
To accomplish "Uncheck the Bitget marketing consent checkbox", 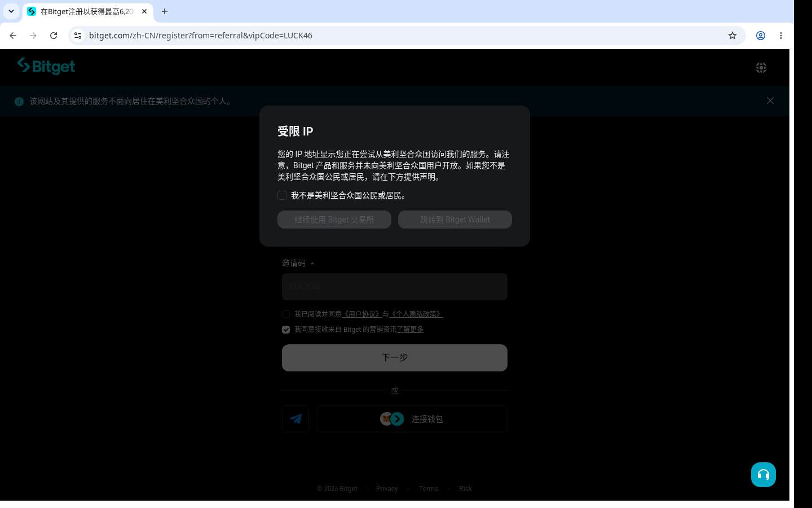I will tap(286, 330).
